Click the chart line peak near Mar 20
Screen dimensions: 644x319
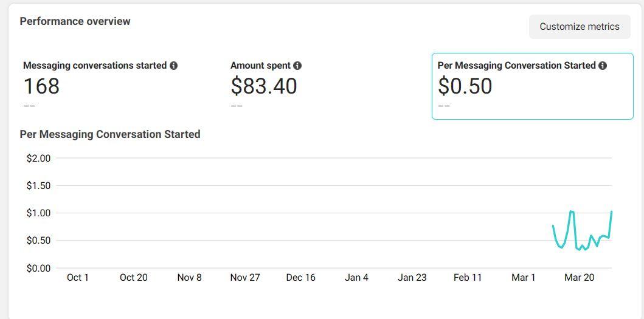coord(572,211)
